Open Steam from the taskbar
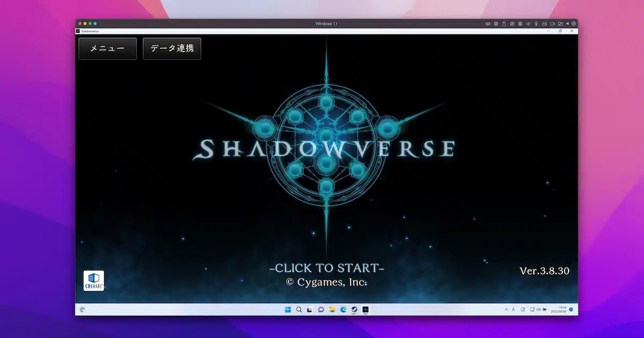 [x=354, y=310]
